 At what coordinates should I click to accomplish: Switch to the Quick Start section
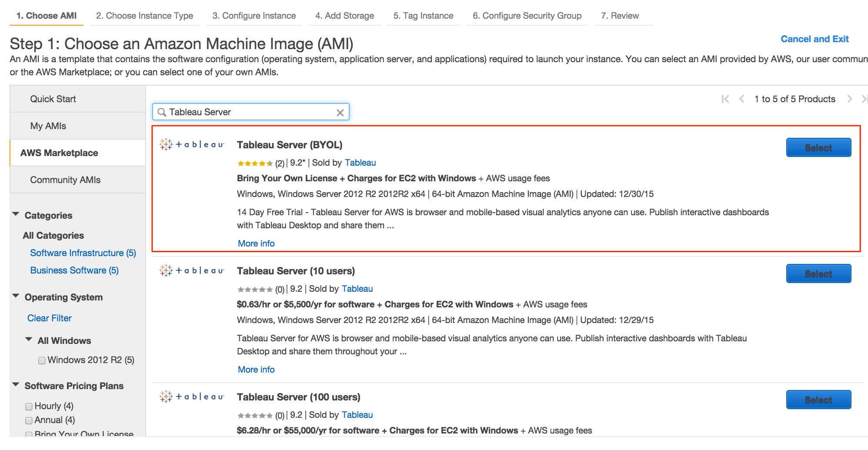78,99
